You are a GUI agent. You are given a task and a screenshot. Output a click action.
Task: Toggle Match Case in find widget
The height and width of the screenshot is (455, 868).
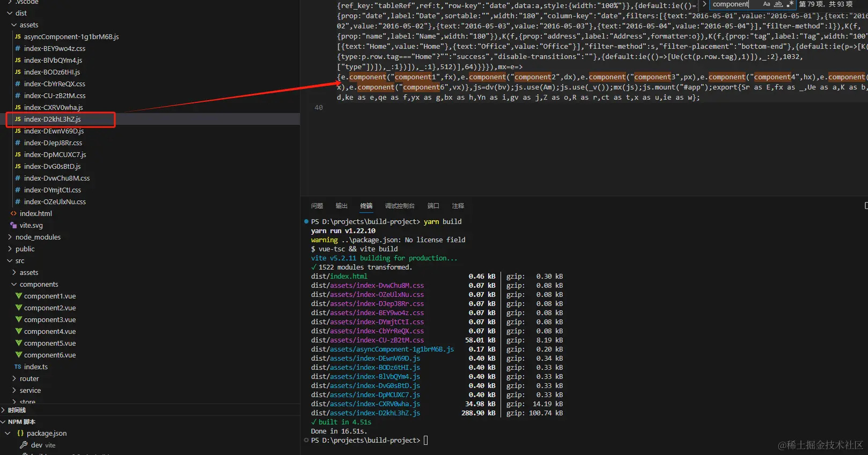(767, 4)
